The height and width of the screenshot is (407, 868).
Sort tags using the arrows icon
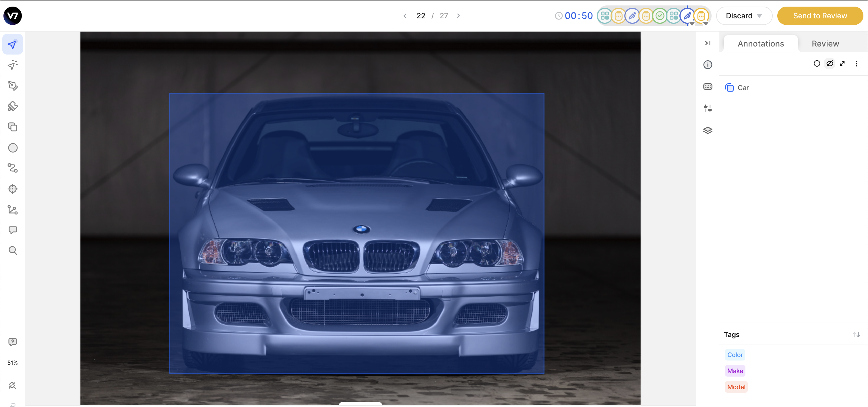click(x=856, y=335)
